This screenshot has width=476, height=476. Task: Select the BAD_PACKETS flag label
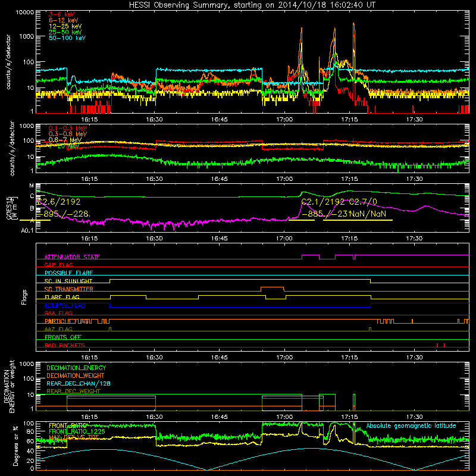65,345
